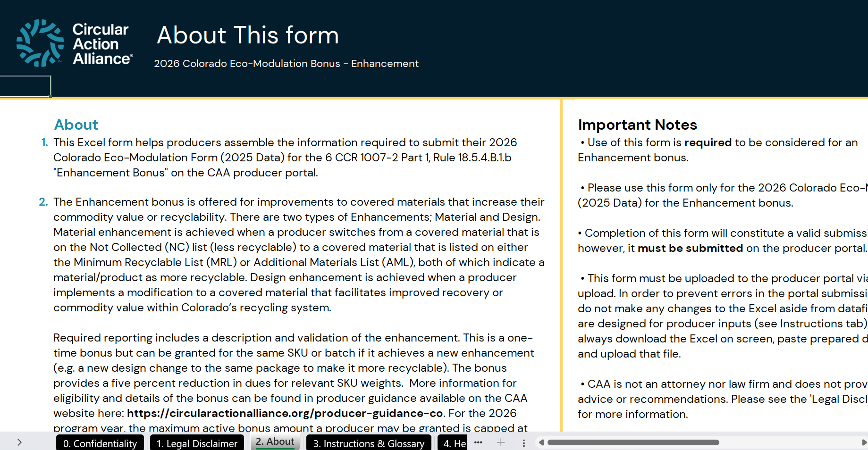
Task: Click paragraph starting 'Required reporting includes'
Action: point(294,383)
